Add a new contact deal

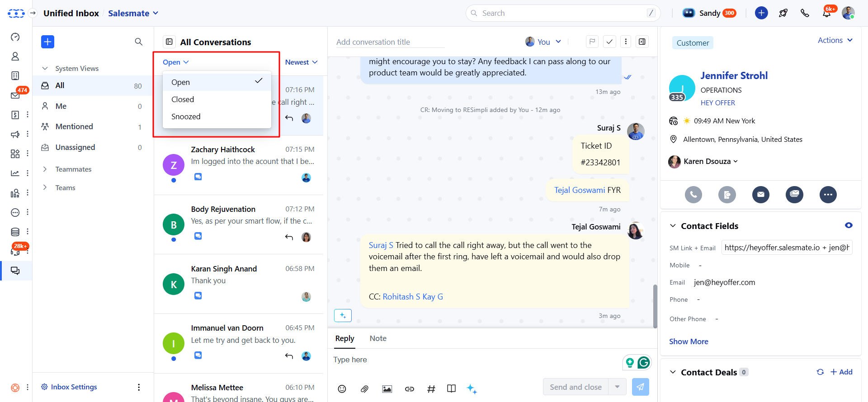point(841,372)
